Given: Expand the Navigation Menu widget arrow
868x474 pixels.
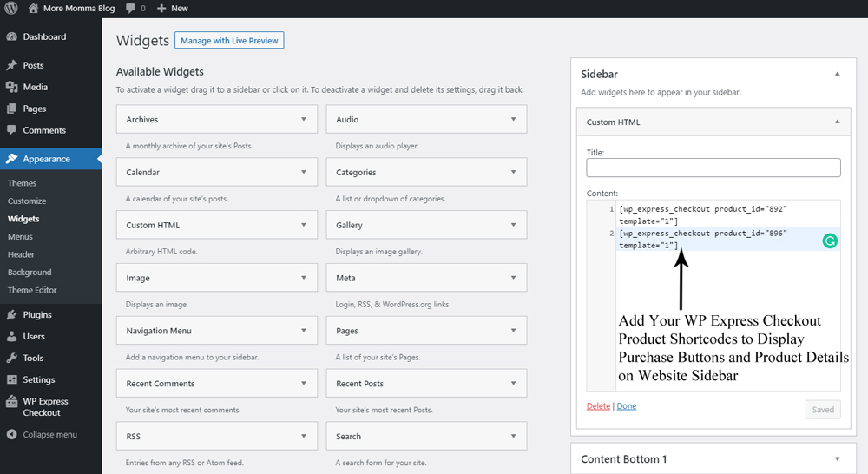Looking at the screenshot, I should (303, 331).
